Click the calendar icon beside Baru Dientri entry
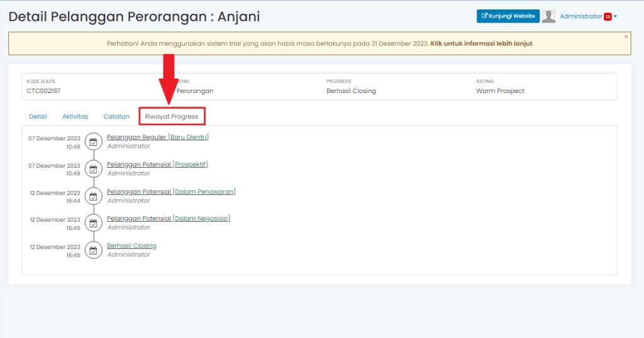 (x=93, y=142)
